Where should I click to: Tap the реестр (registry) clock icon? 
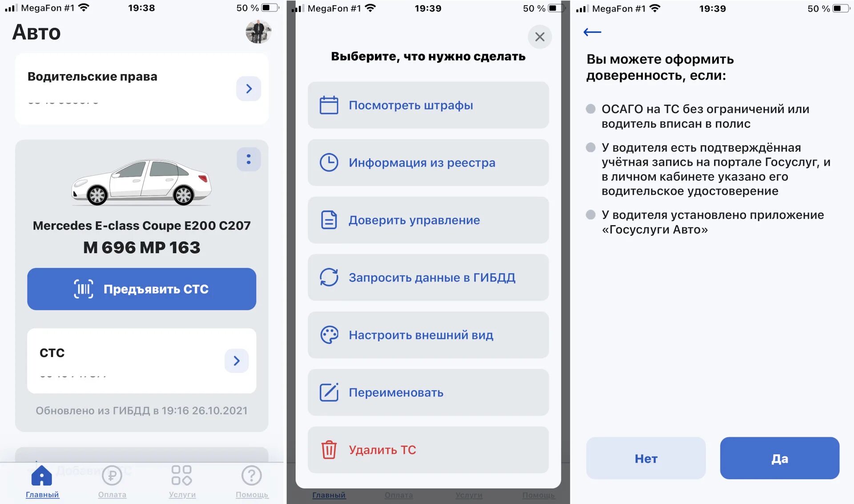coord(328,162)
